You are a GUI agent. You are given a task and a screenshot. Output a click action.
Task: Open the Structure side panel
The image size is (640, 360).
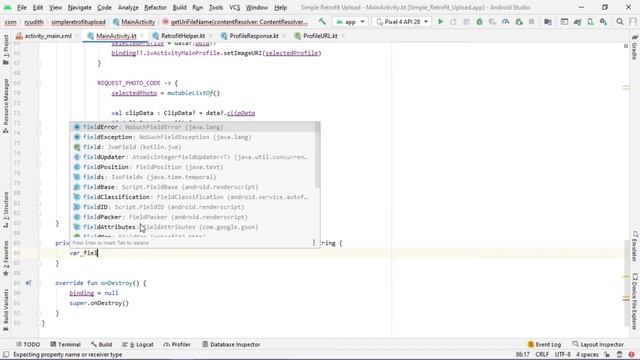click(6, 209)
